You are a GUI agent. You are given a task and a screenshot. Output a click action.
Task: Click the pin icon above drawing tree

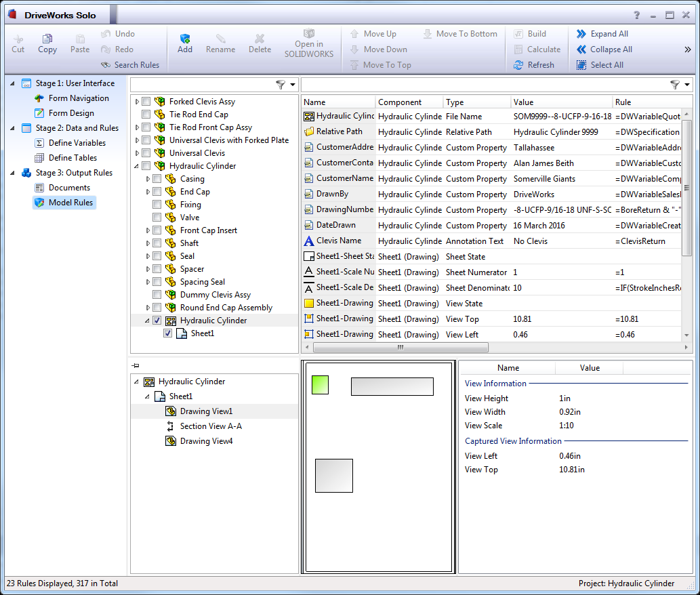[x=136, y=365]
